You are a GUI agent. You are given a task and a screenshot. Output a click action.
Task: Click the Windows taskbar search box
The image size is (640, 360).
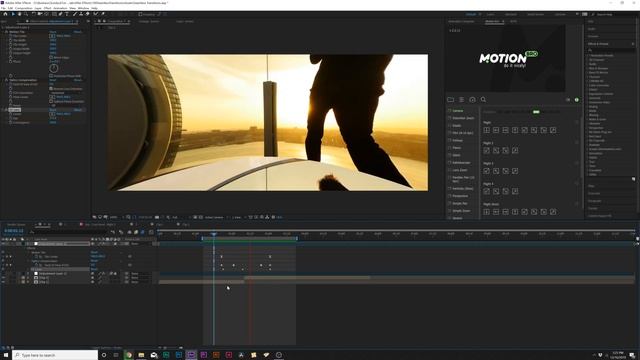tap(55, 355)
